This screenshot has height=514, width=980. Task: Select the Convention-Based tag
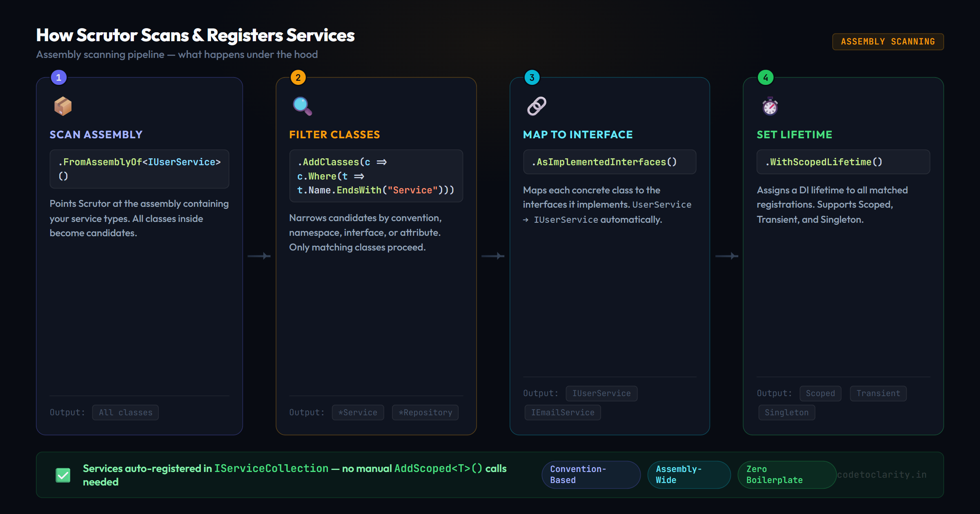(591, 474)
